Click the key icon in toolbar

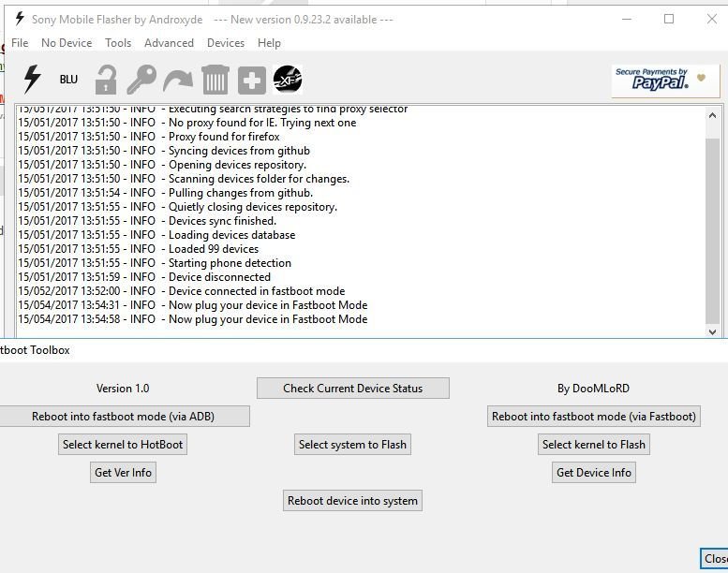click(141, 80)
